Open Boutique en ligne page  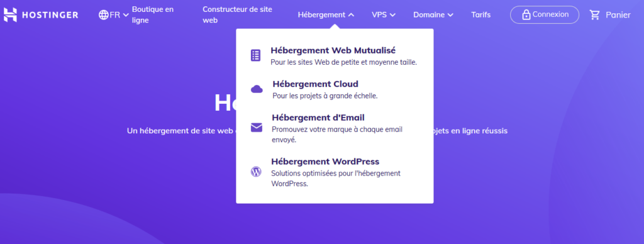click(153, 14)
